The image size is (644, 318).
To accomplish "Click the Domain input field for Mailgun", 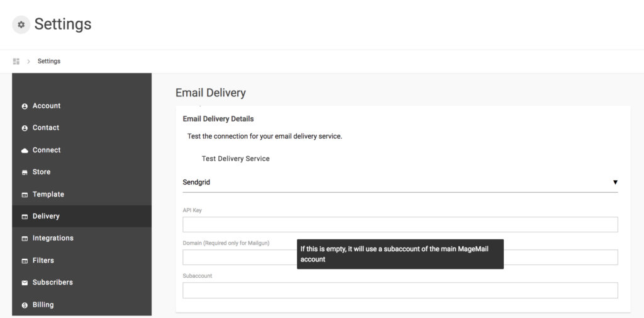I will 239,258.
